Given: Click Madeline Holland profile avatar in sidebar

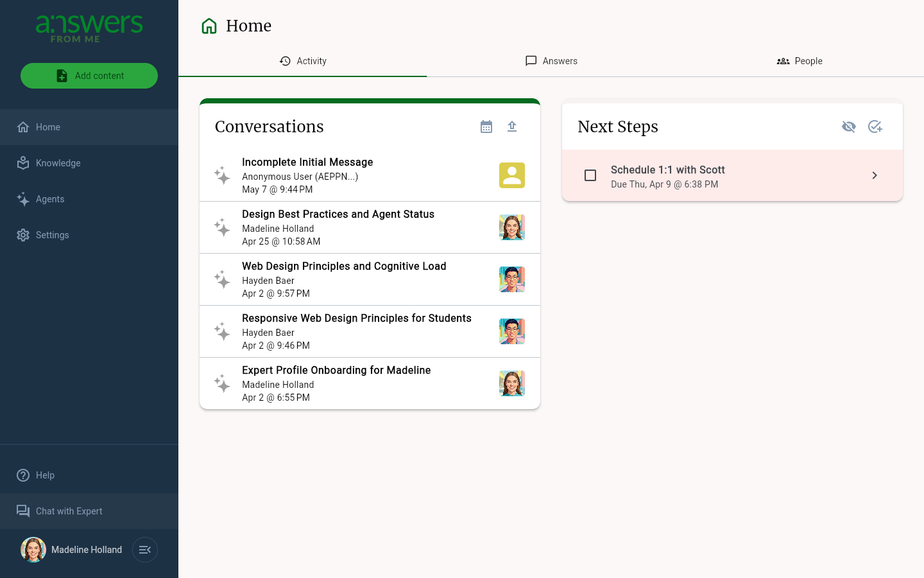Looking at the screenshot, I should (33, 550).
